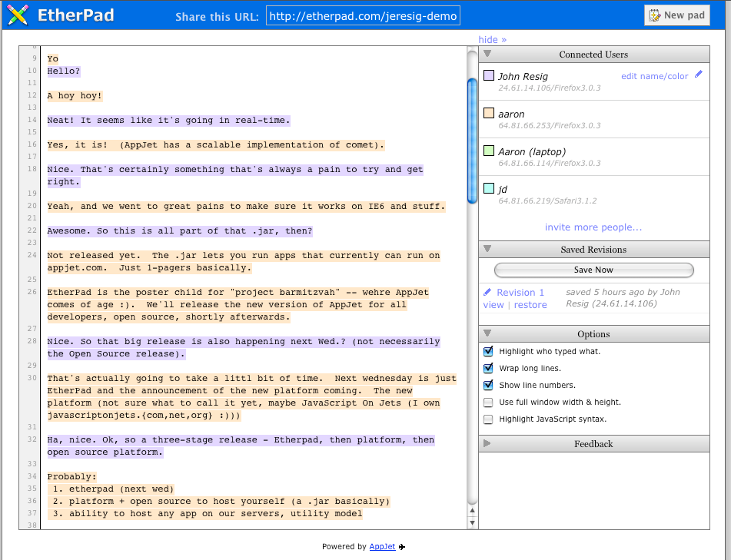Viewport: 731px width, 560px height.
Task: Enable Use full window width & height
Action: pos(488,402)
